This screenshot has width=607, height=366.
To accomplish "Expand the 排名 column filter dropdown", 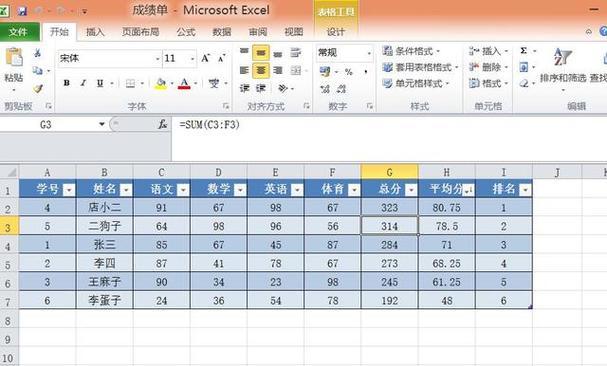I will pyautogui.click(x=525, y=190).
